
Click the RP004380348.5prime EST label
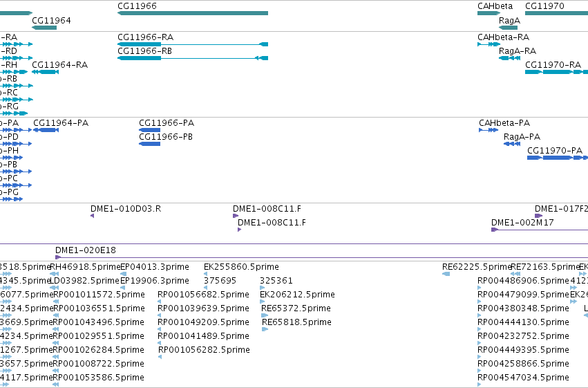click(x=523, y=308)
